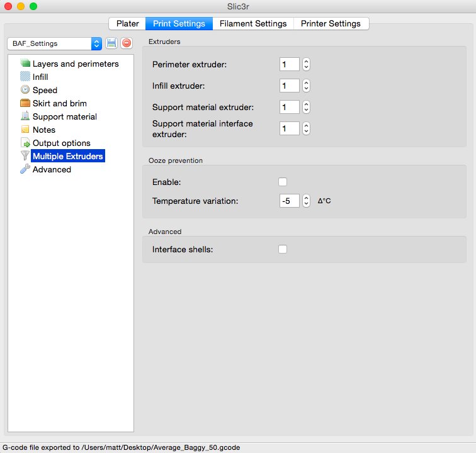Image resolution: width=476 pixels, height=453 pixels.
Task: Click the Support material extruder field
Action: coord(290,107)
